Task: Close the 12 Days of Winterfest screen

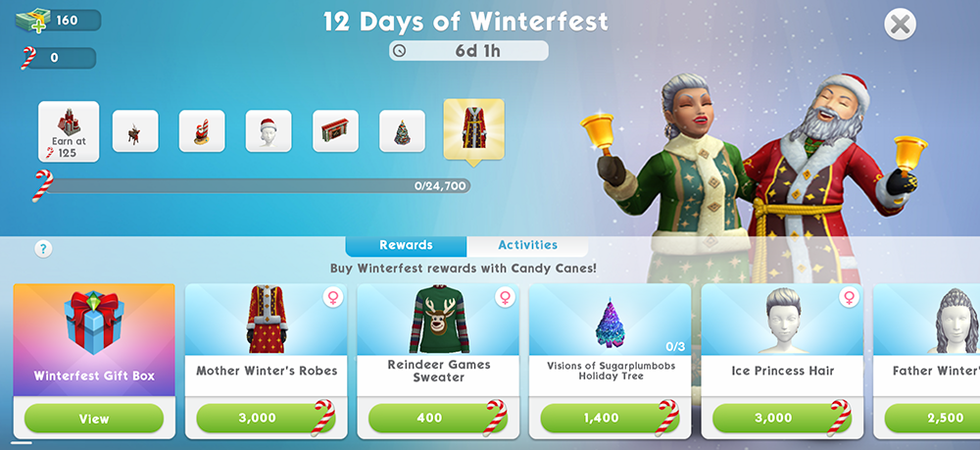Action: click(900, 25)
